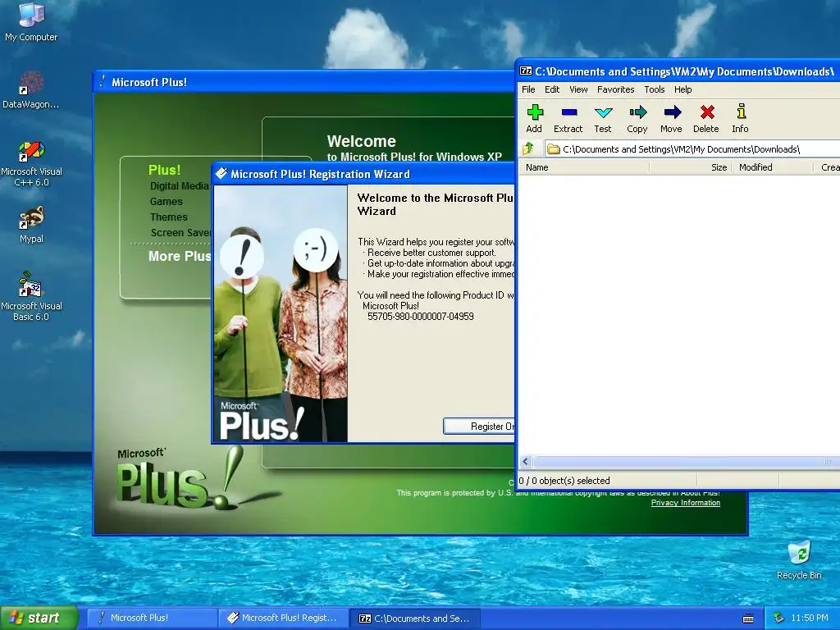Viewport: 840px width, 630px height.
Task: Click the 7-Zip horizontal scrollbar track
Action: (686, 462)
